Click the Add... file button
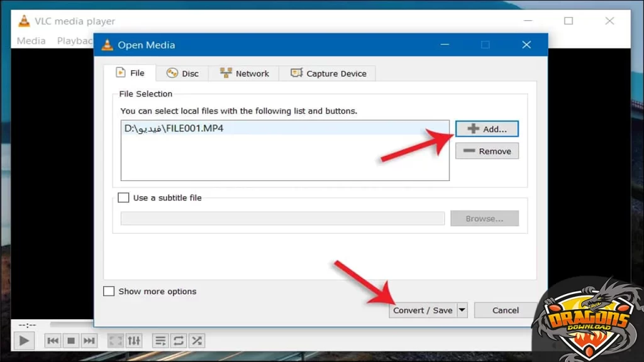Image resolution: width=644 pixels, height=362 pixels. tap(487, 129)
